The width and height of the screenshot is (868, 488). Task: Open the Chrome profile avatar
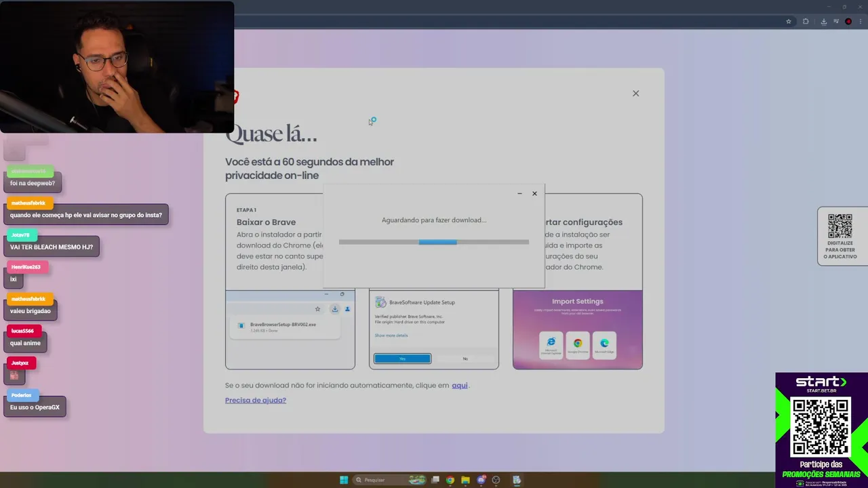point(848,21)
